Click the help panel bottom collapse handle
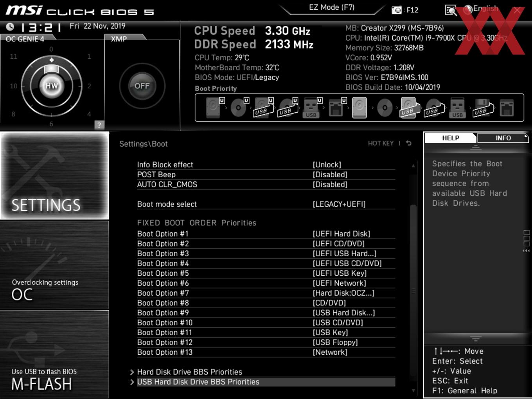Image resolution: width=532 pixels, height=399 pixels. pyautogui.click(x=476, y=339)
